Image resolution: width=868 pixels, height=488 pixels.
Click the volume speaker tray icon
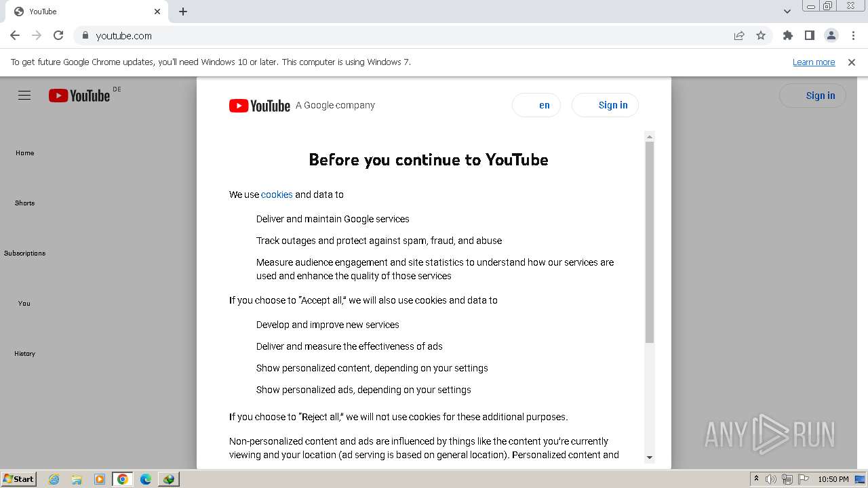click(771, 479)
